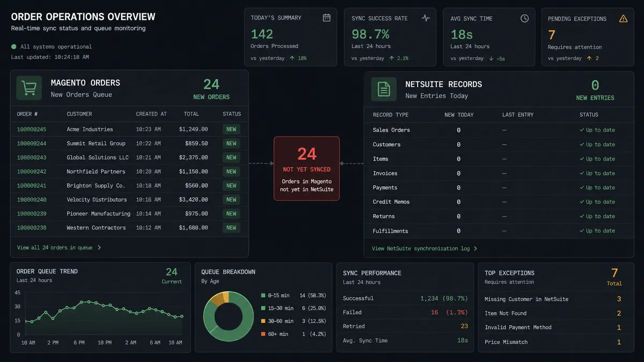
Task: Select the yellow 30-60 min legend swatch
Action: coord(263,321)
